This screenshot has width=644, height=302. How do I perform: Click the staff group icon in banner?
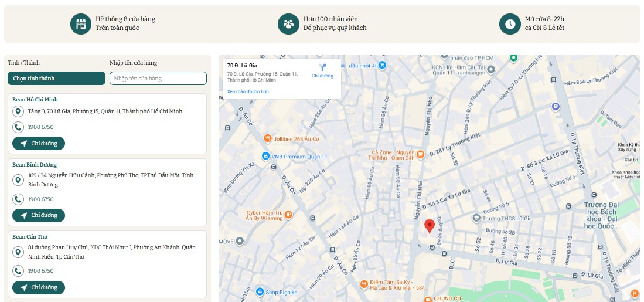coord(288,24)
